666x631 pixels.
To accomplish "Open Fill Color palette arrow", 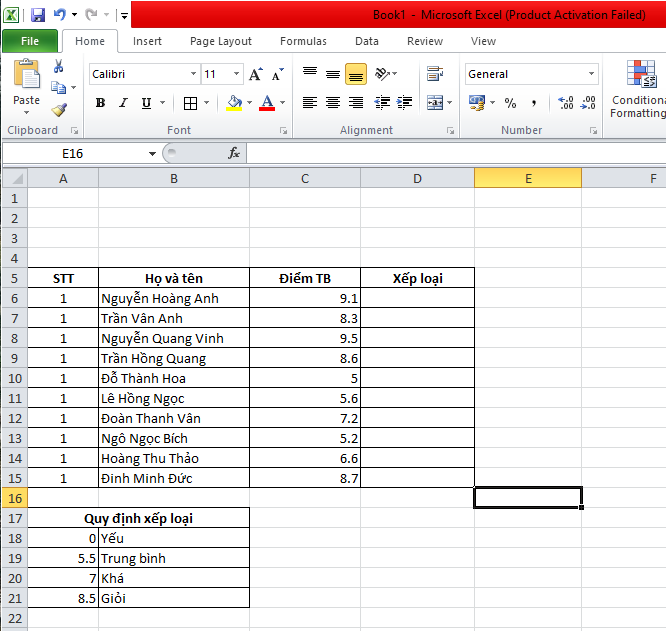I will [x=249, y=103].
